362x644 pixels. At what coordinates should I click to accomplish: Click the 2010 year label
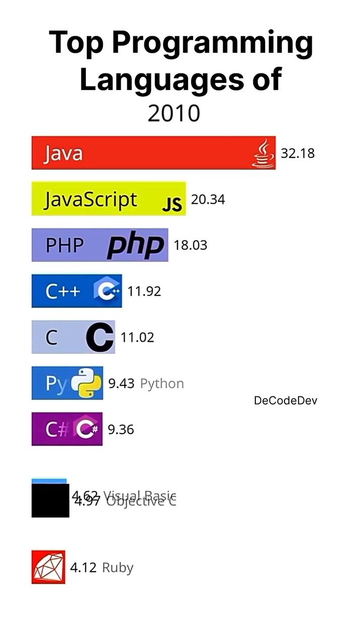coord(174,114)
